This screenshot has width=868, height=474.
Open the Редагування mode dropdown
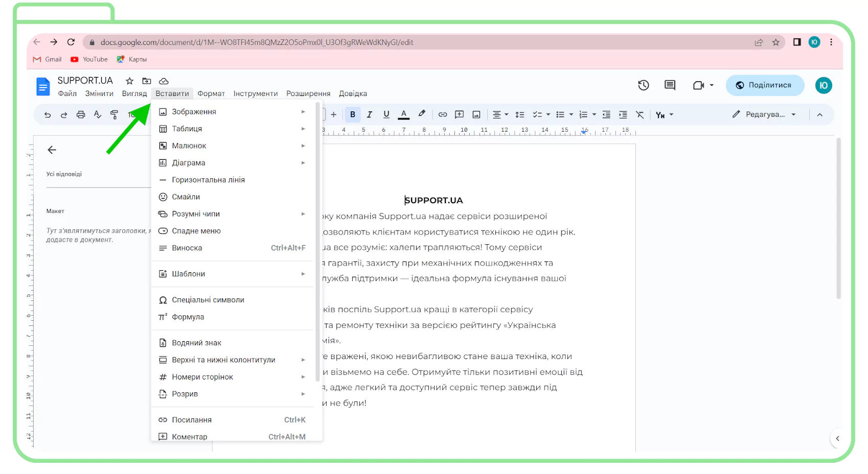[x=764, y=114]
